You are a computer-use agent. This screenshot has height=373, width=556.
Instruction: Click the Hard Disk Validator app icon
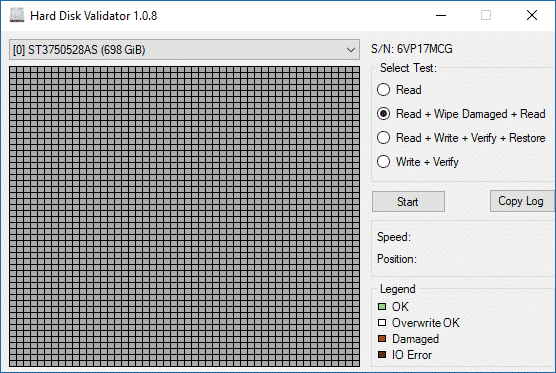tap(17, 16)
